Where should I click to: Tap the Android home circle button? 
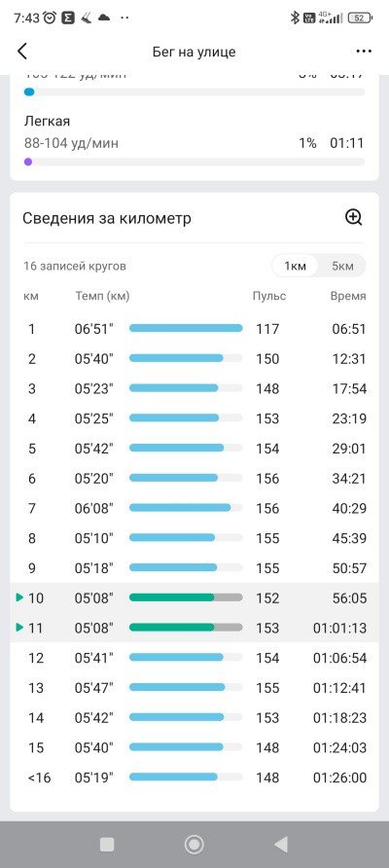(x=194, y=845)
